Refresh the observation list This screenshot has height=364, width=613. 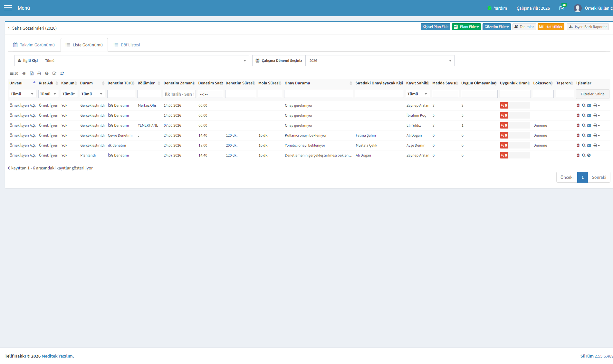(x=62, y=73)
